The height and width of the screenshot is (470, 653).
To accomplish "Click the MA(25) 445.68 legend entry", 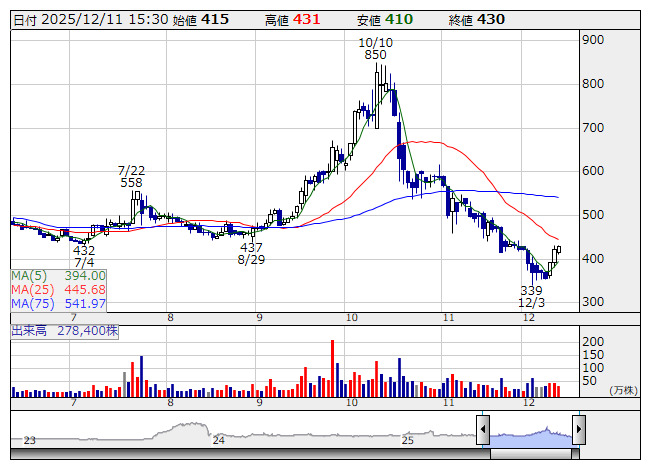I will click(58, 289).
